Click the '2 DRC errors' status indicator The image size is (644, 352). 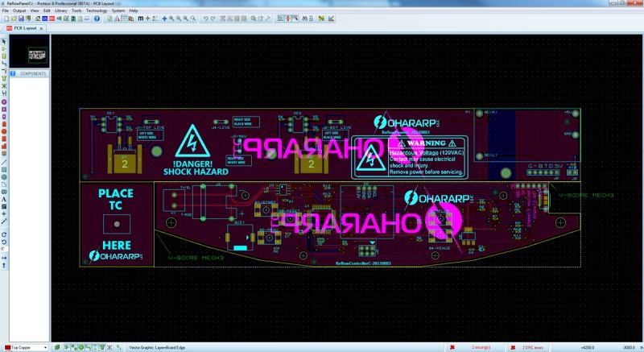pyautogui.click(x=532, y=347)
